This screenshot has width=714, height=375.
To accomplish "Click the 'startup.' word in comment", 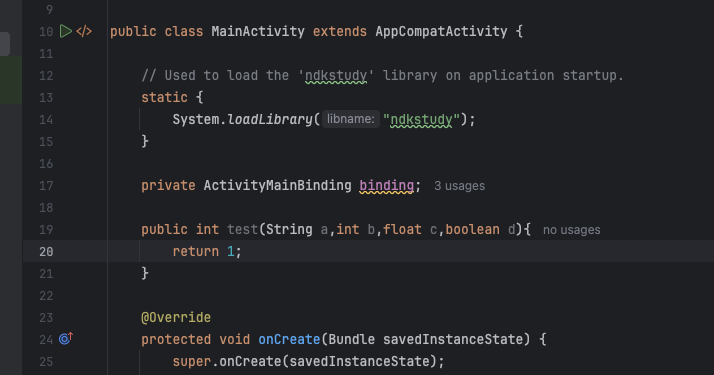I will (593, 76).
